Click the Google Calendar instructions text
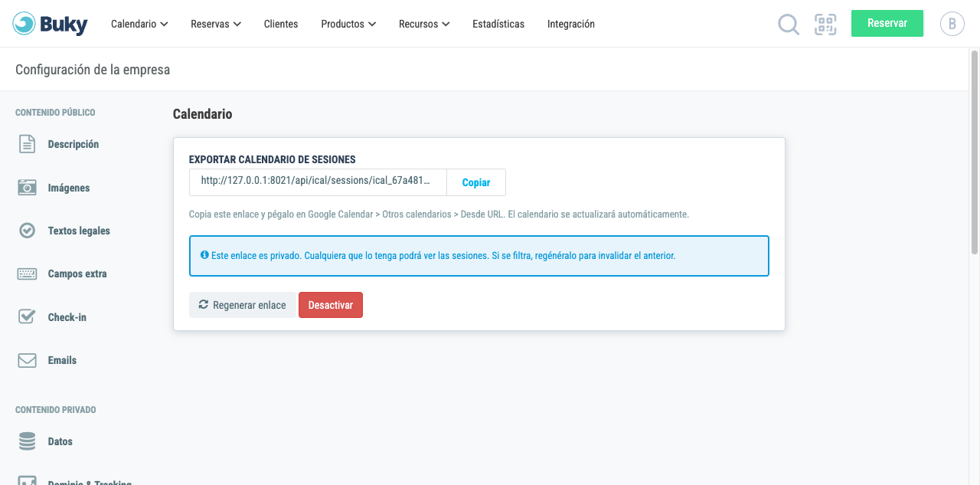 [x=439, y=215]
